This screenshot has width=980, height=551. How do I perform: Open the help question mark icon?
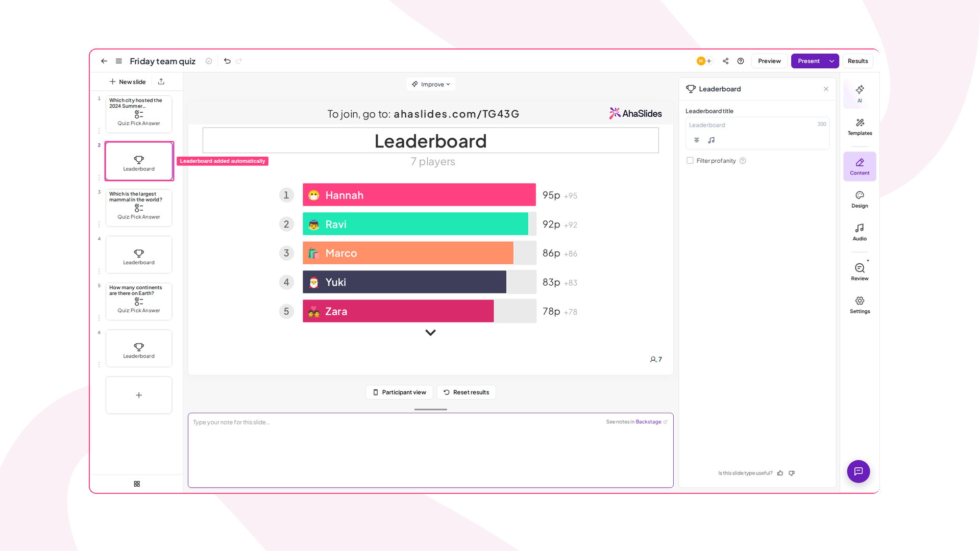741,61
